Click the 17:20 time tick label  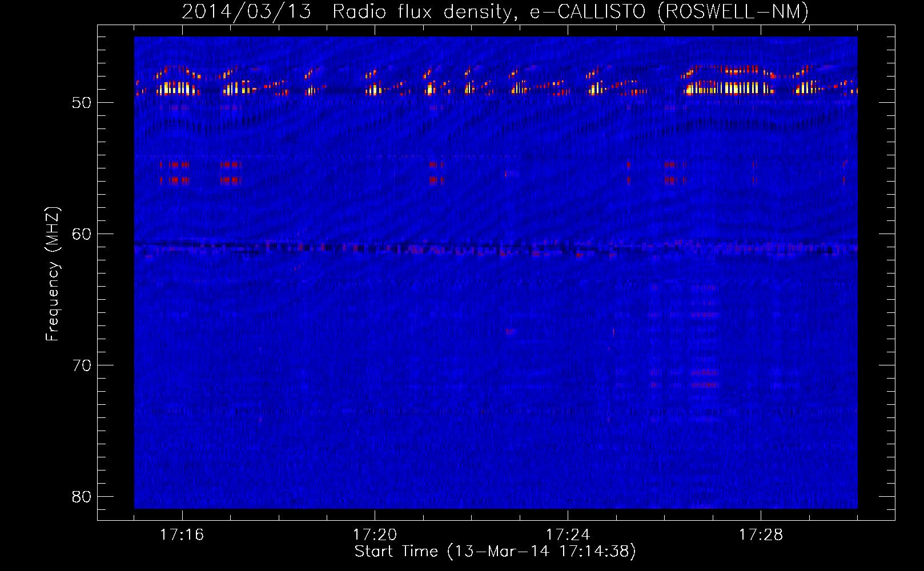(375, 535)
